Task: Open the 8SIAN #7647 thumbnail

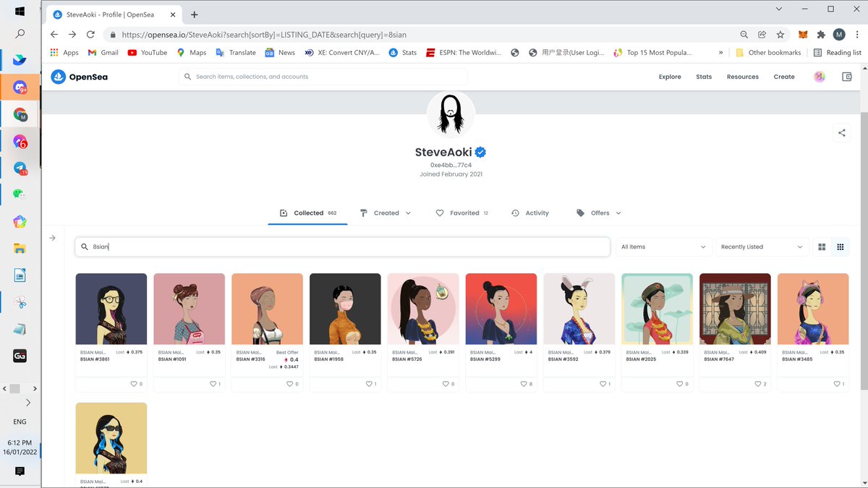Action: pos(735,309)
